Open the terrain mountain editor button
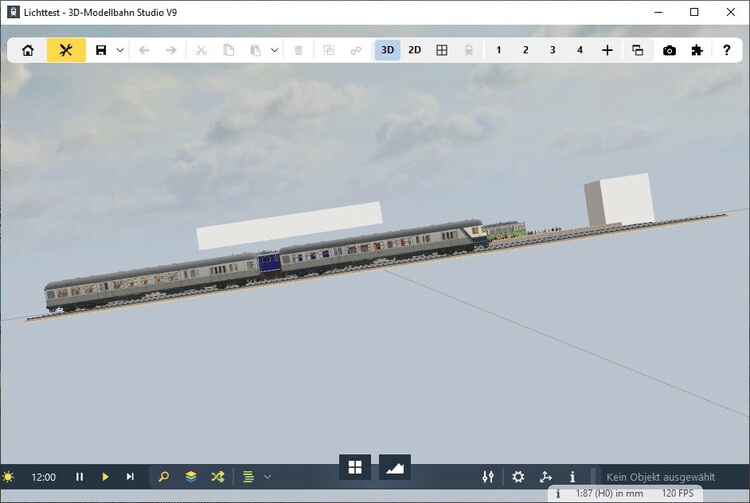 pos(395,467)
